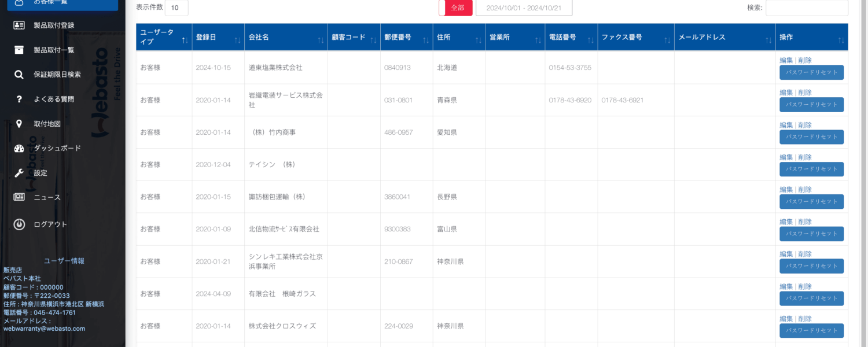
Task: Reset password for シンレキ工業株式会社京浜事業所
Action: click(811, 267)
